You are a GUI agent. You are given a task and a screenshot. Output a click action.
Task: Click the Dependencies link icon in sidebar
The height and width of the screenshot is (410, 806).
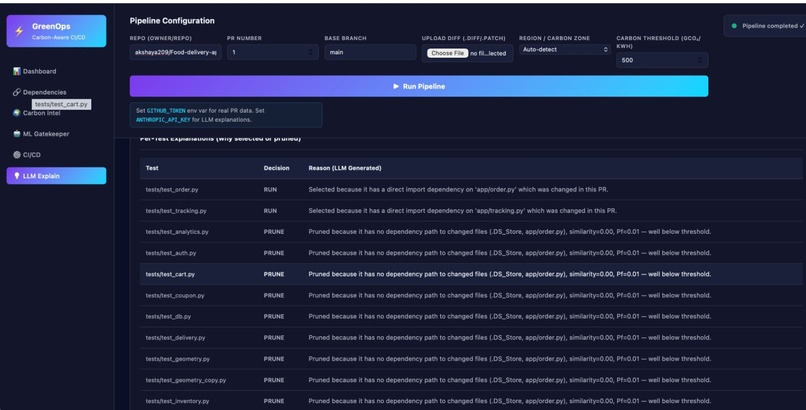pos(17,92)
